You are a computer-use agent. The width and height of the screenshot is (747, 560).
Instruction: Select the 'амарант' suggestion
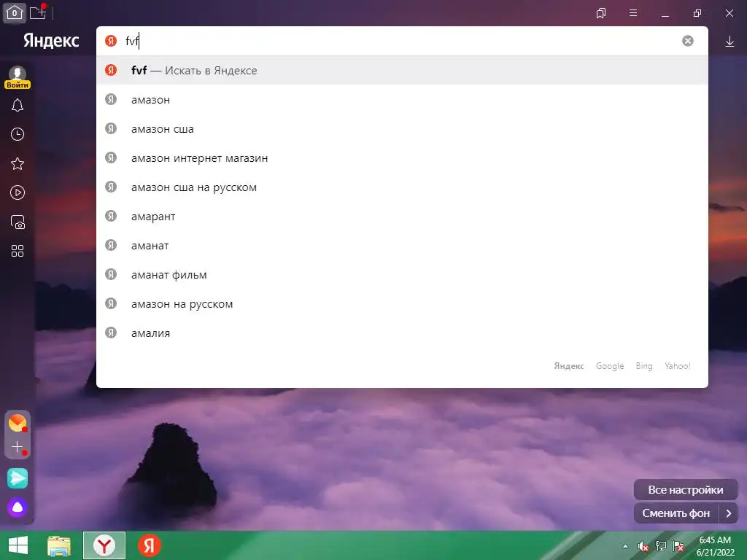(x=402, y=216)
